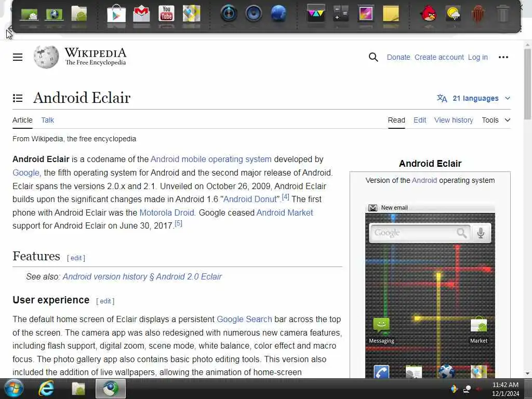Open the weather sun-cloud icon
The width and height of the screenshot is (532, 399).
(x=453, y=14)
